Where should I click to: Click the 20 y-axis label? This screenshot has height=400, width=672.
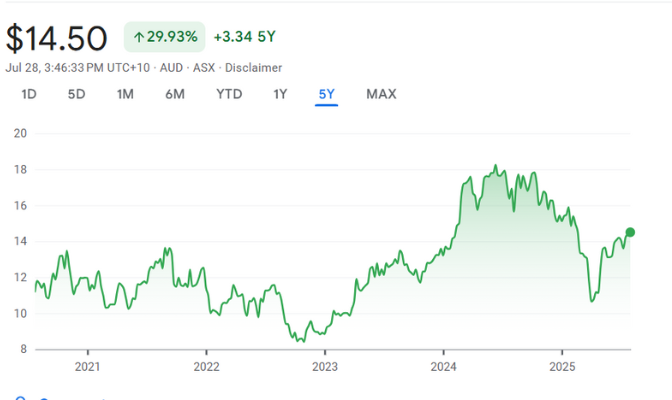(20, 133)
